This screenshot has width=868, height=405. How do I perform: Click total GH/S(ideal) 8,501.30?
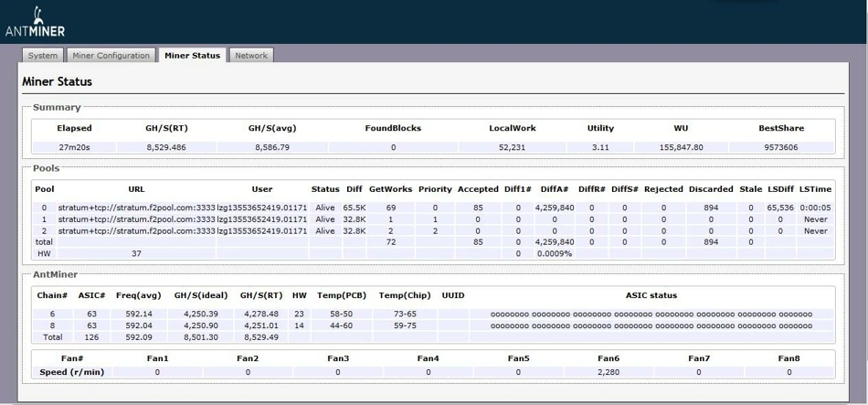coord(199,336)
